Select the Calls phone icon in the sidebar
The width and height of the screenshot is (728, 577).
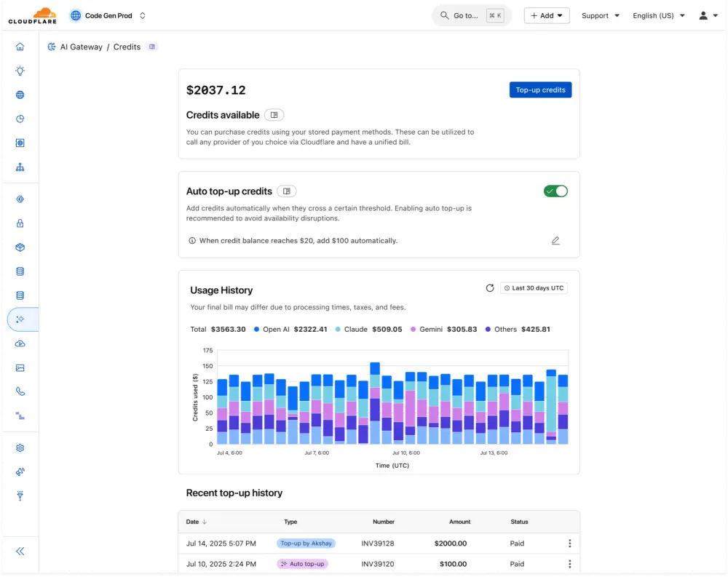pos(20,391)
